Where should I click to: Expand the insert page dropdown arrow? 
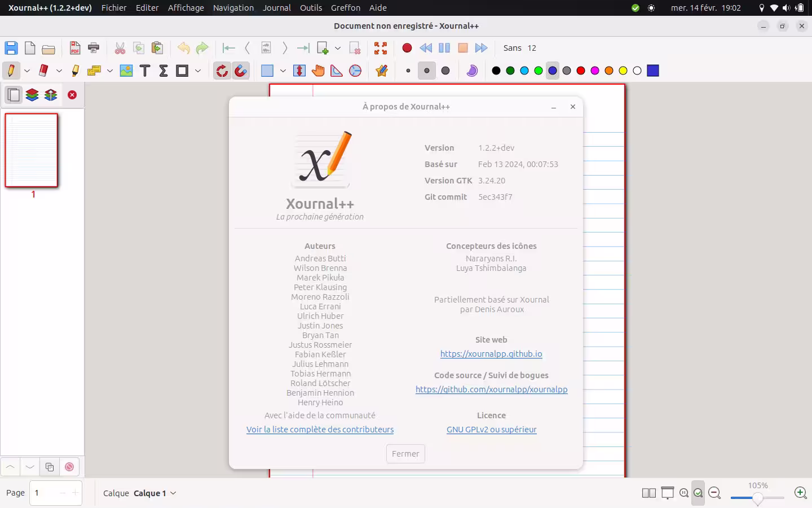(x=338, y=48)
